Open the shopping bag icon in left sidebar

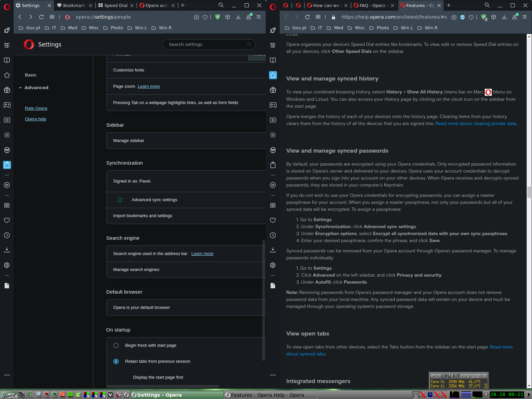coord(7,165)
